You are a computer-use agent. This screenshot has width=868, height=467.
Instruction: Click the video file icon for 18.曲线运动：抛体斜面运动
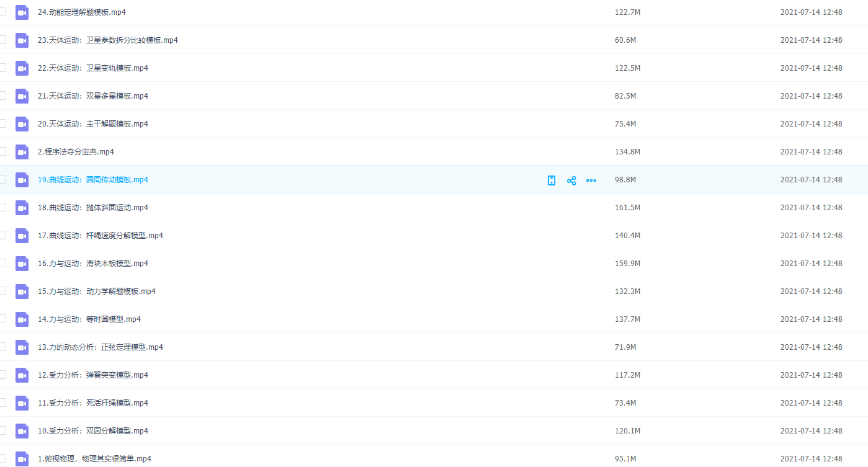(22, 208)
